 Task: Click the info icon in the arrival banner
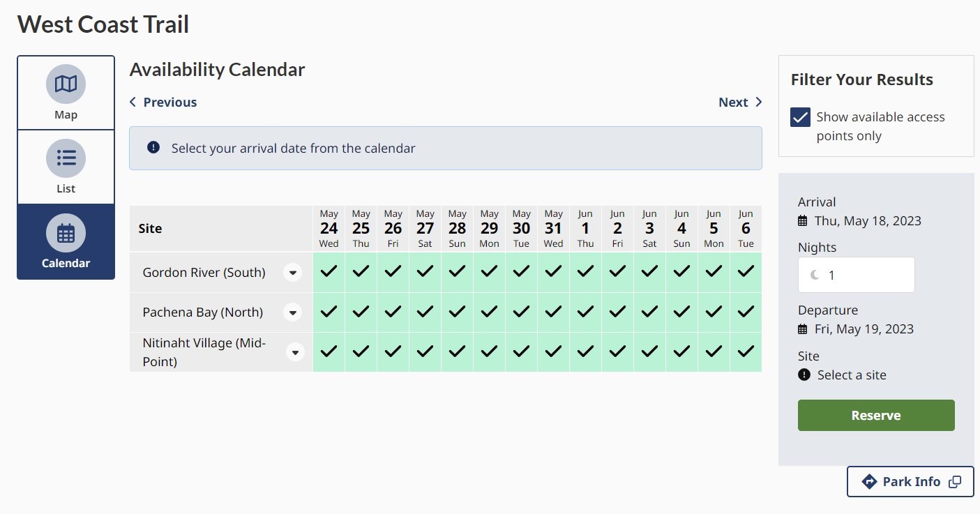tap(153, 148)
